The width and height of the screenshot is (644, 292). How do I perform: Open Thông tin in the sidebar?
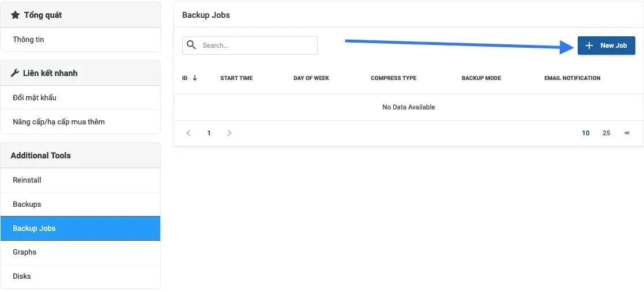click(x=81, y=40)
